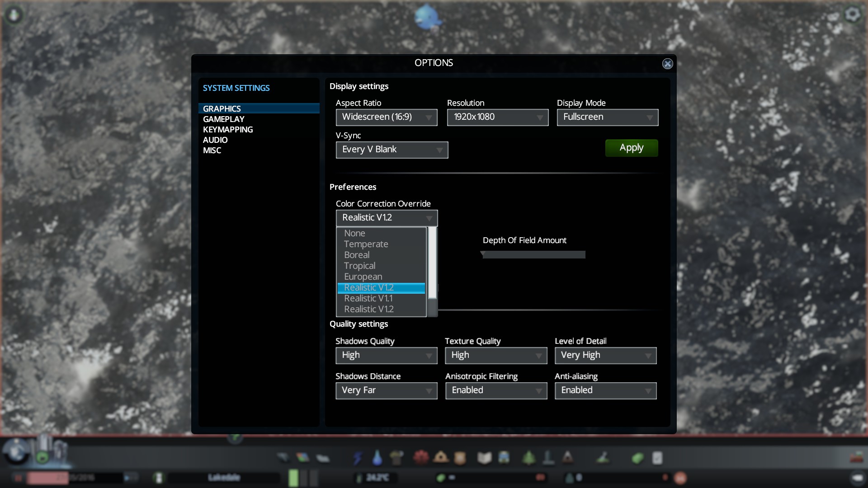Viewport: 868px width, 488px height.
Task: Expand the Shadows Quality dropdown
Action: pos(386,355)
